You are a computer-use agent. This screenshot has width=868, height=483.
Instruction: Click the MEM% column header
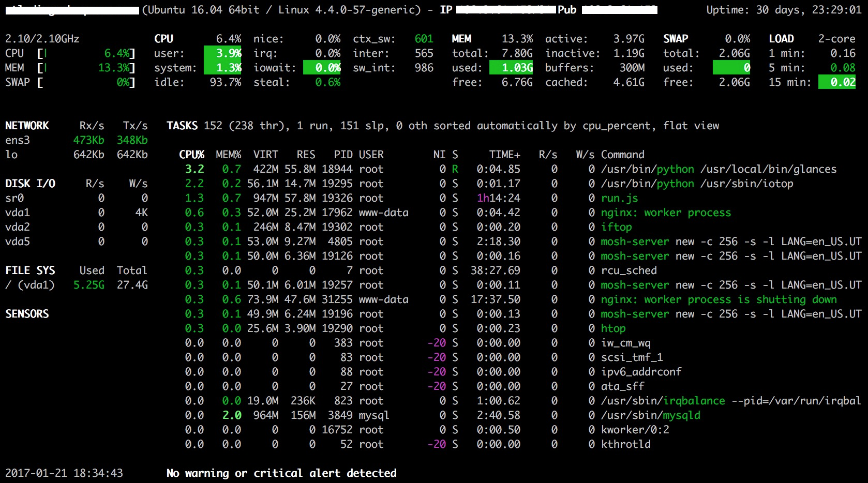[228, 155]
